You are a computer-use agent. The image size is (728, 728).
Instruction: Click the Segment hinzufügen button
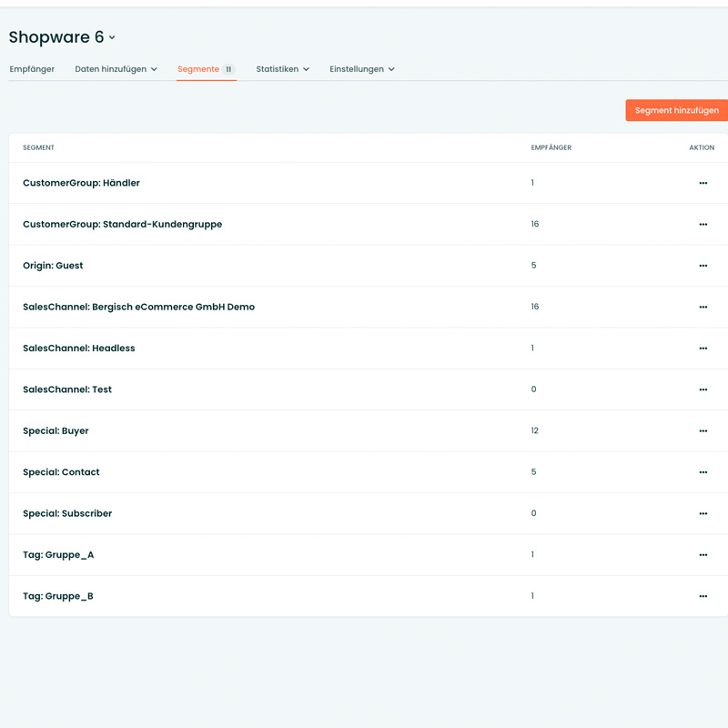676,110
